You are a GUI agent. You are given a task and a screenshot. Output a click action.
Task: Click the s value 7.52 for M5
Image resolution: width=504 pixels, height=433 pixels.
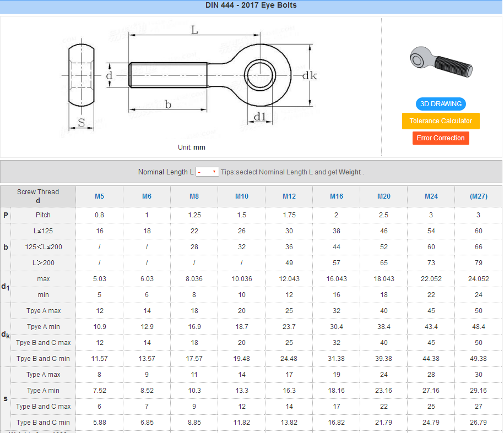pos(99,391)
